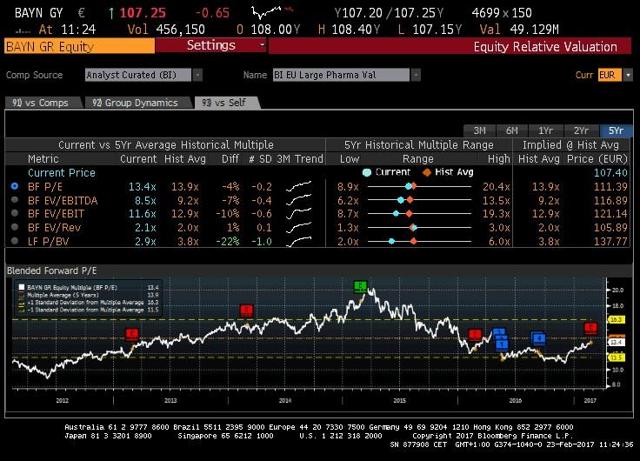Image resolution: width=640 pixels, height=461 pixels.
Task: Click the BF P/E range slider
Action: [419, 187]
